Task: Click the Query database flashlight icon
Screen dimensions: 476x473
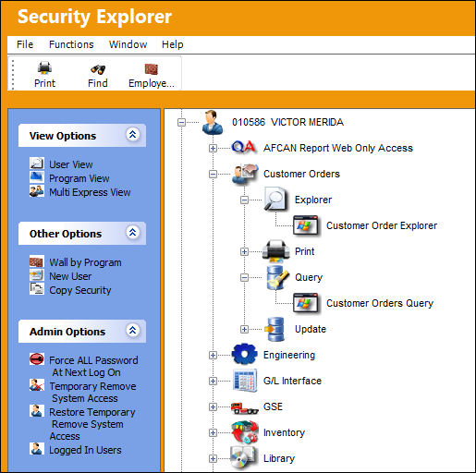Action: [x=277, y=277]
